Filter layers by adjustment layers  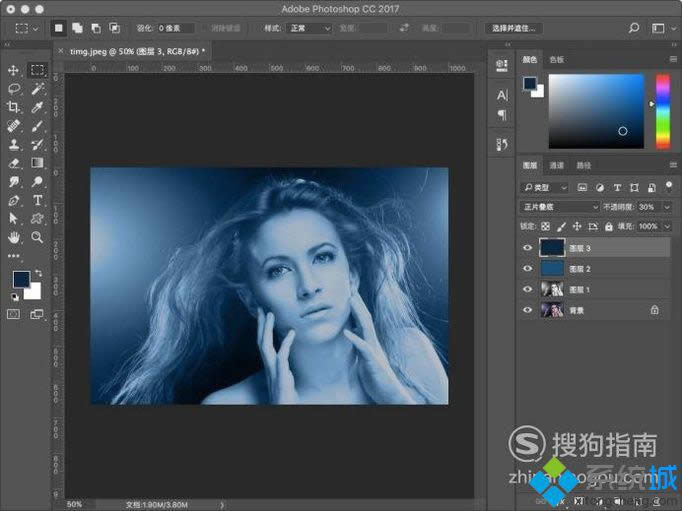[600, 187]
